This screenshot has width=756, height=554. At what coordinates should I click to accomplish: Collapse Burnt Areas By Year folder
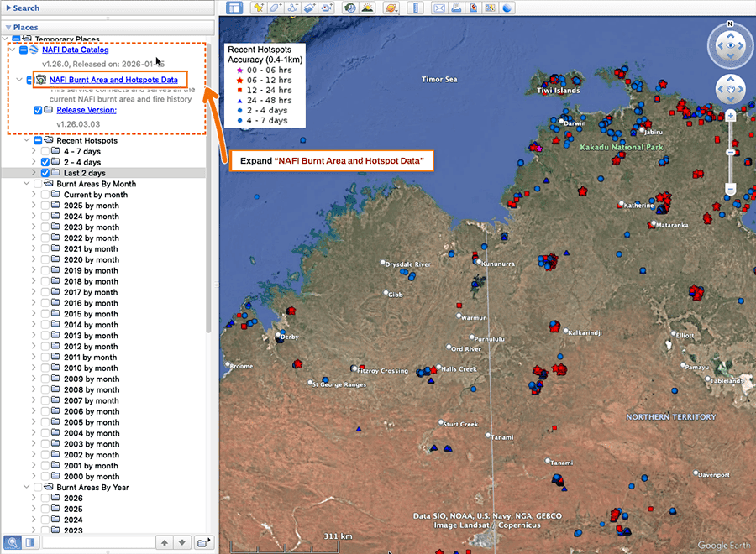27,487
